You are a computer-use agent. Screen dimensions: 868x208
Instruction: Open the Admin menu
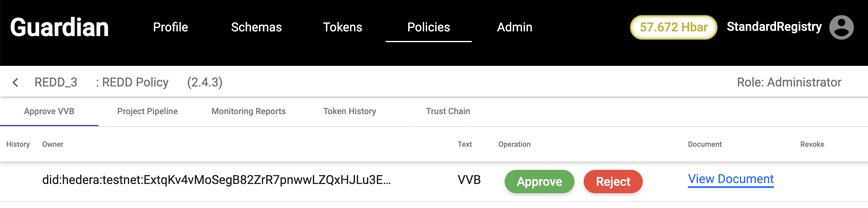point(514,27)
